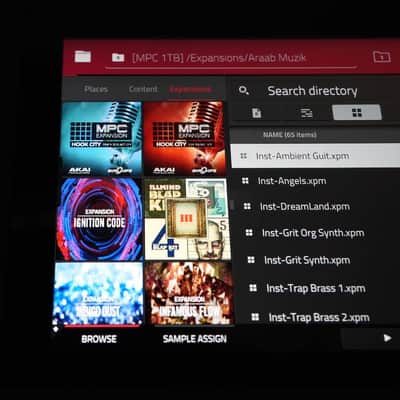400x400 pixels.
Task: Select the blue Hook City expansion thumbnail
Action: [x=102, y=138]
